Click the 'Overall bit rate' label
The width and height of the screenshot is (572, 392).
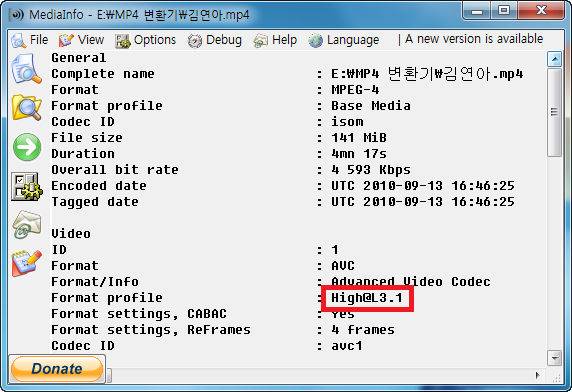(115, 170)
